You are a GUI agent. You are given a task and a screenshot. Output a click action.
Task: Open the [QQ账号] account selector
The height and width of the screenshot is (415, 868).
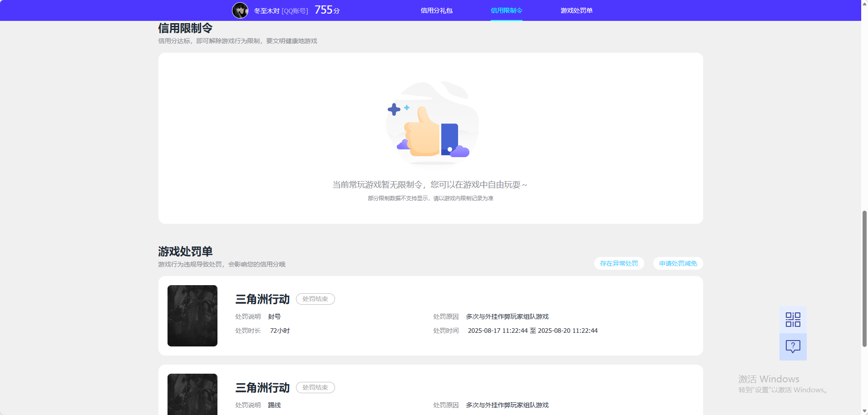294,10
